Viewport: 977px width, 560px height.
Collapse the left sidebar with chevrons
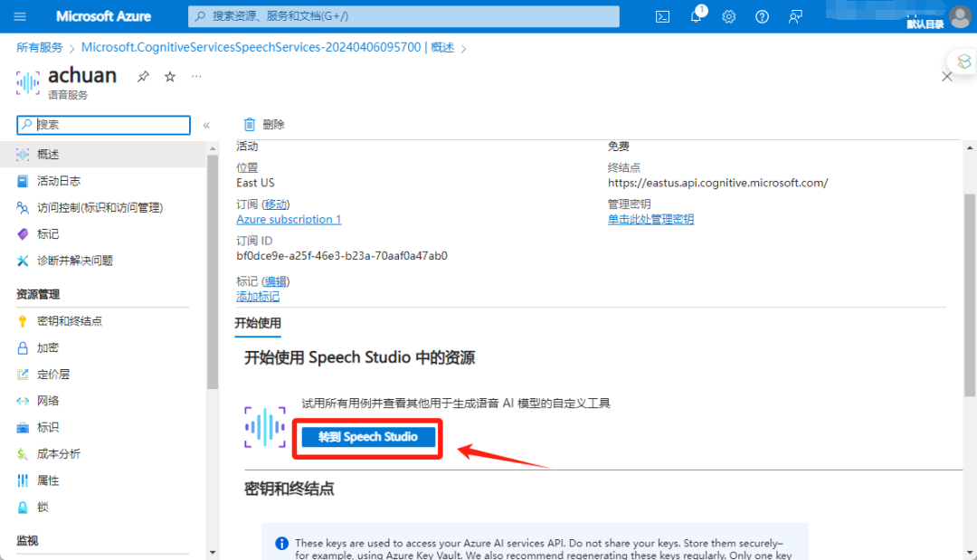207,125
